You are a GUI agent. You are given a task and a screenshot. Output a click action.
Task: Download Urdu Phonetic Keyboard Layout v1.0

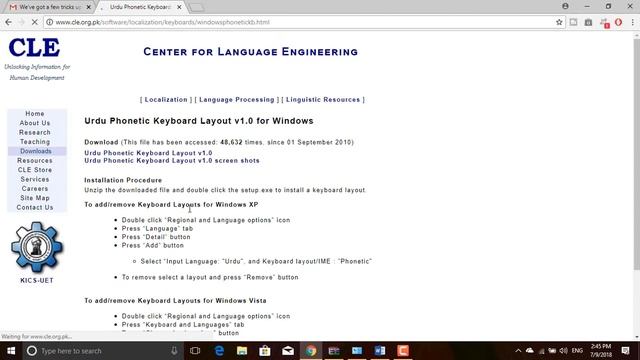point(148,153)
